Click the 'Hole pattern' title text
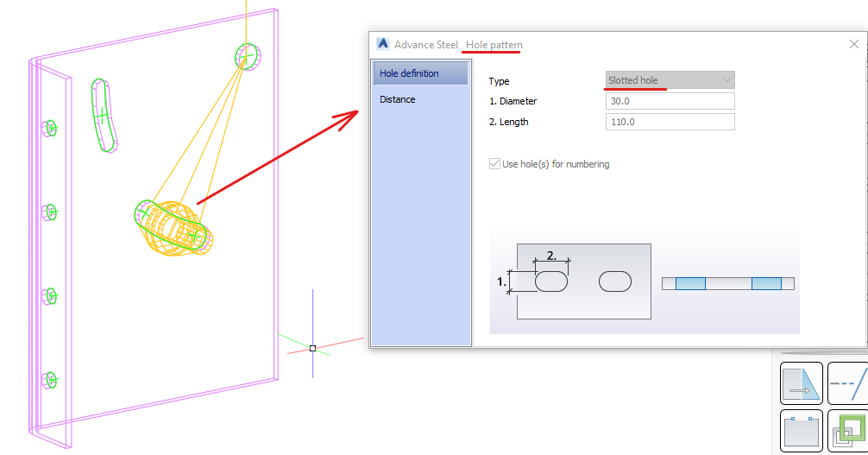Image resolution: width=868 pixels, height=455 pixels. pos(494,44)
